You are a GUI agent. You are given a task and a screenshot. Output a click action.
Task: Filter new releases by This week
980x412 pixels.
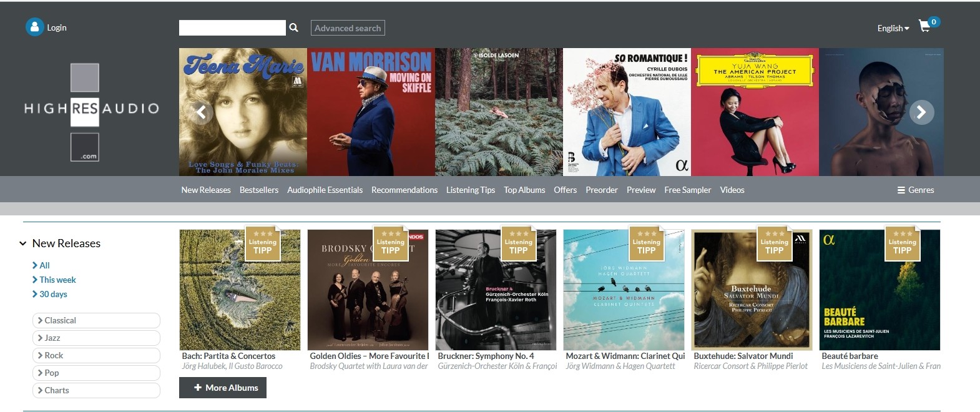(x=57, y=280)
